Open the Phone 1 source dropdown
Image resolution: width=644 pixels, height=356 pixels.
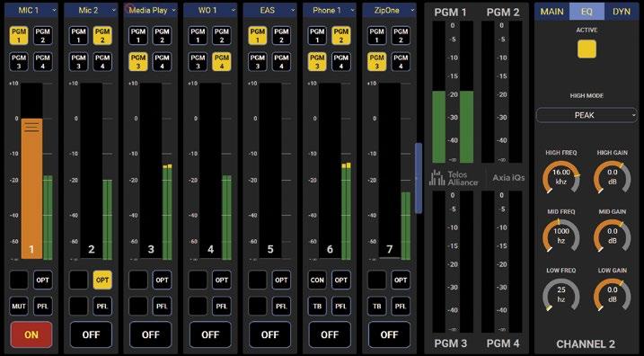point(330,10)
